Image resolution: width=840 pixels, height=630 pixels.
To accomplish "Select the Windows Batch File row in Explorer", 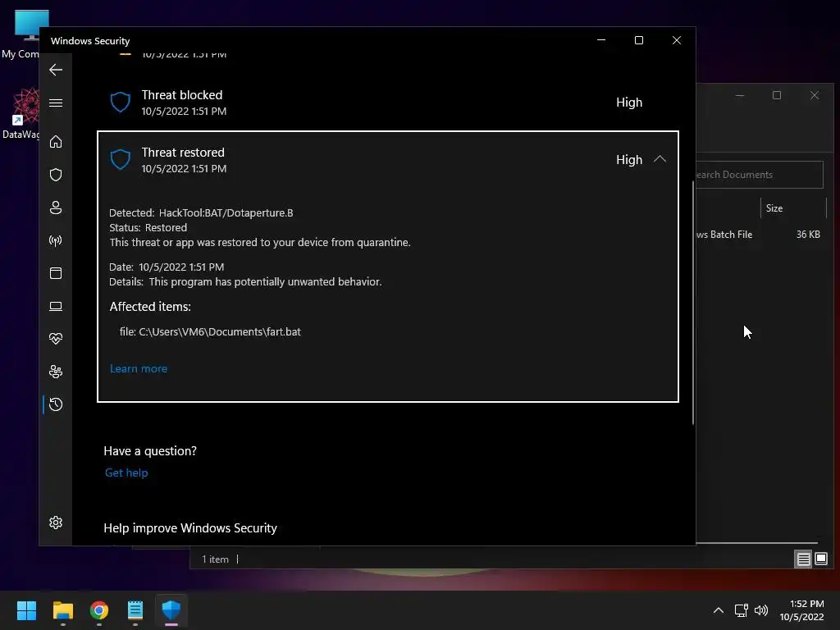I will (x=759, y=235).
